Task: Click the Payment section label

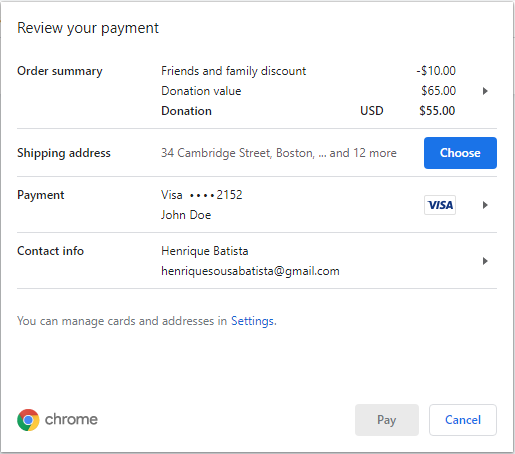Action: pos(41,195)
